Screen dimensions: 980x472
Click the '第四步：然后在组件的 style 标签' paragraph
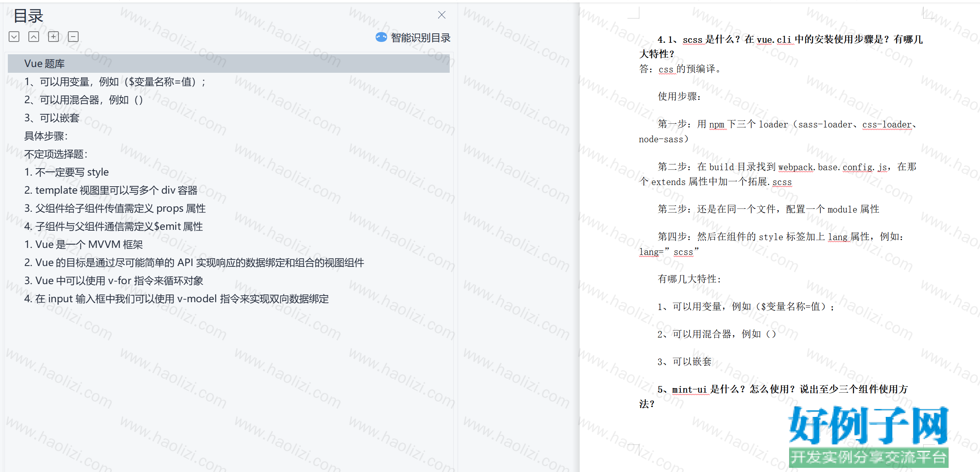771,244
